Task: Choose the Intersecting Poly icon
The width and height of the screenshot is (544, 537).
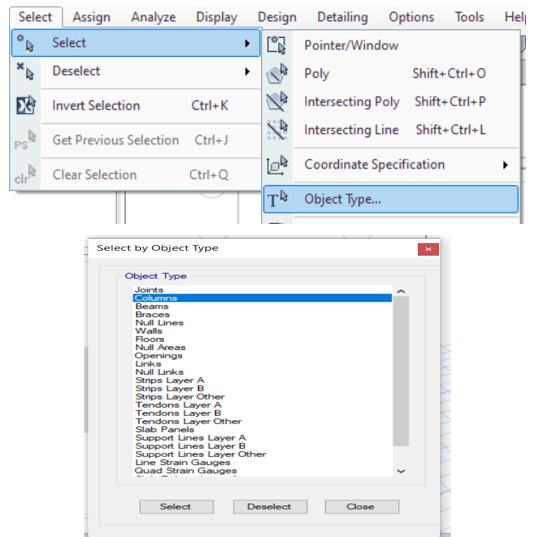Action: (277, 101)
